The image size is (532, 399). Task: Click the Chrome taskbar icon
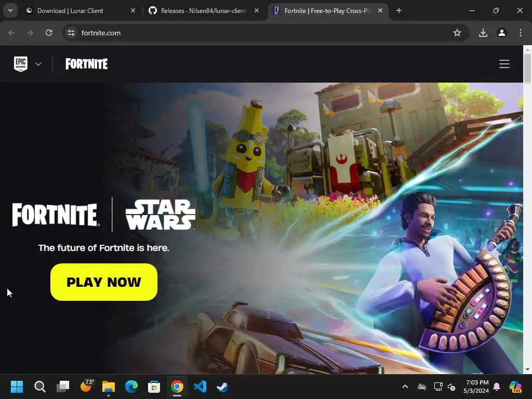click(177, 387)
